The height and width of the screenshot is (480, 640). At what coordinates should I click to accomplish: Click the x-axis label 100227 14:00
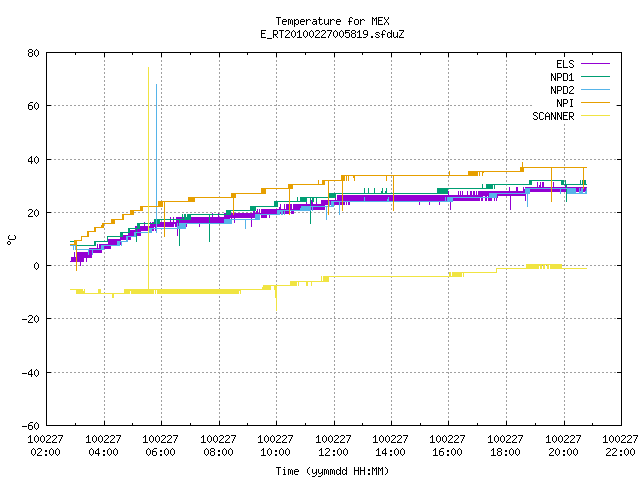pos(391,446)
